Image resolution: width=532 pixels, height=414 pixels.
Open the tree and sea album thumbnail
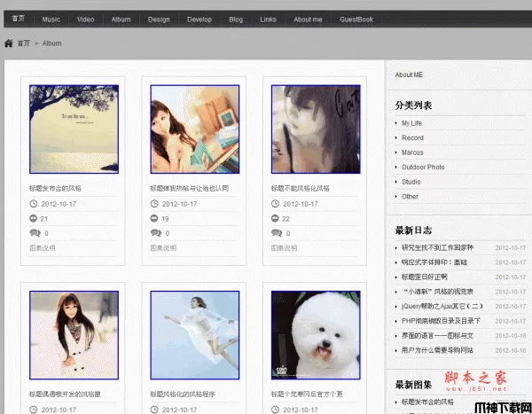click(x=73, y=129)
